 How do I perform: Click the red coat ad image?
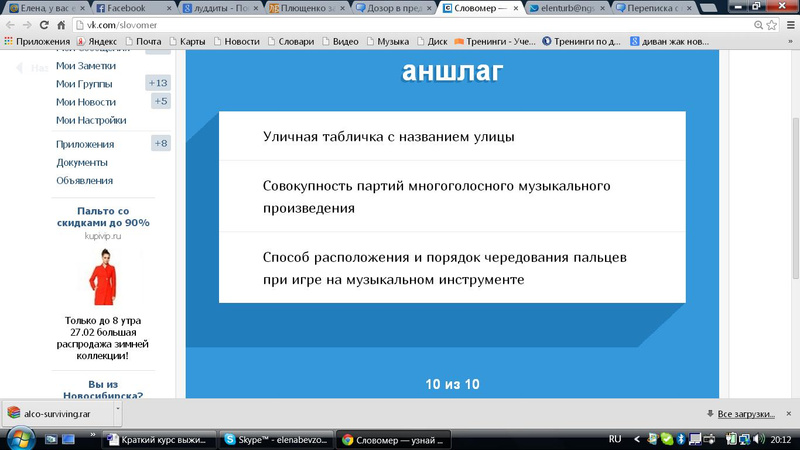(x=103, y=277)
